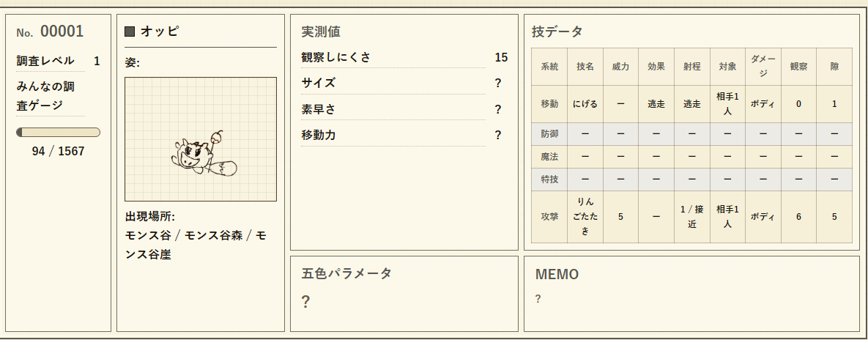Select the りんごたたき attack name cell
The image size is (868, 340).
tap(585, 217)
